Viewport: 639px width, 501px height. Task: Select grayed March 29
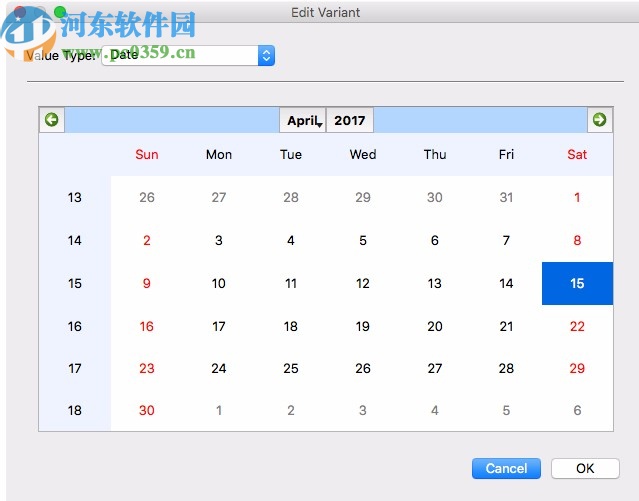363,197
